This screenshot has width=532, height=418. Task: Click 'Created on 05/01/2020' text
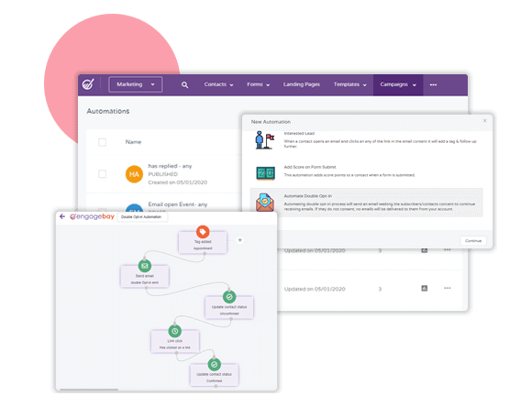tap(177, 182)
